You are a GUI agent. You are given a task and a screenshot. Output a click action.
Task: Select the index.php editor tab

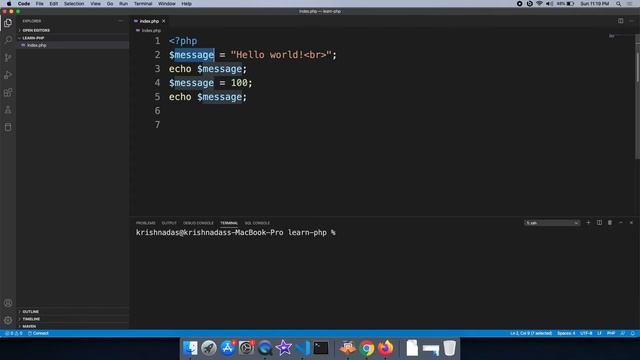149,21
